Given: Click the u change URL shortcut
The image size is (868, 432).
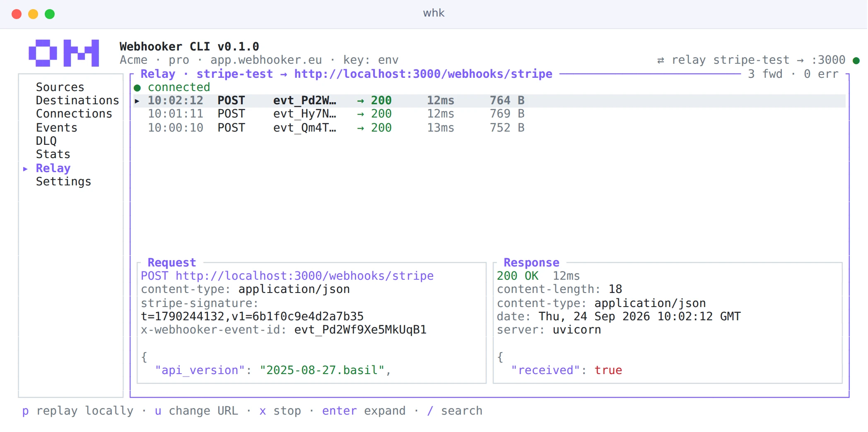Looking at the screenshot, I should click(196, 411).
